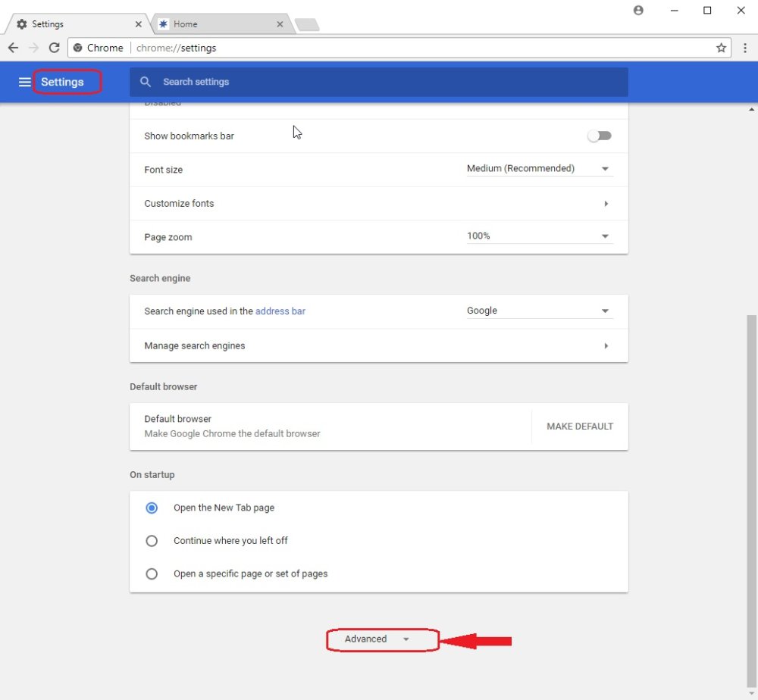Open the Chrome three-dot menu
Image resolution: width=758 pixels, height=700 pixels.
click(x=744, y=47)
